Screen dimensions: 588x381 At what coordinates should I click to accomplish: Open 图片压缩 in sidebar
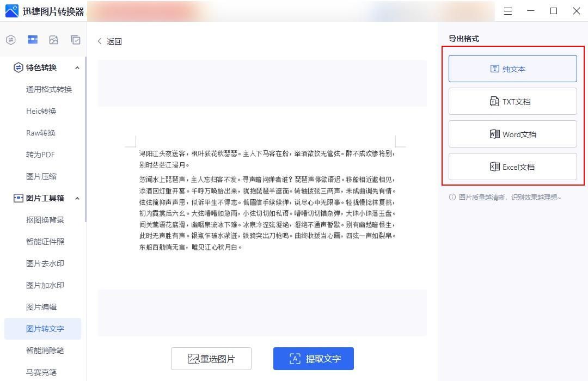point(41,176)
